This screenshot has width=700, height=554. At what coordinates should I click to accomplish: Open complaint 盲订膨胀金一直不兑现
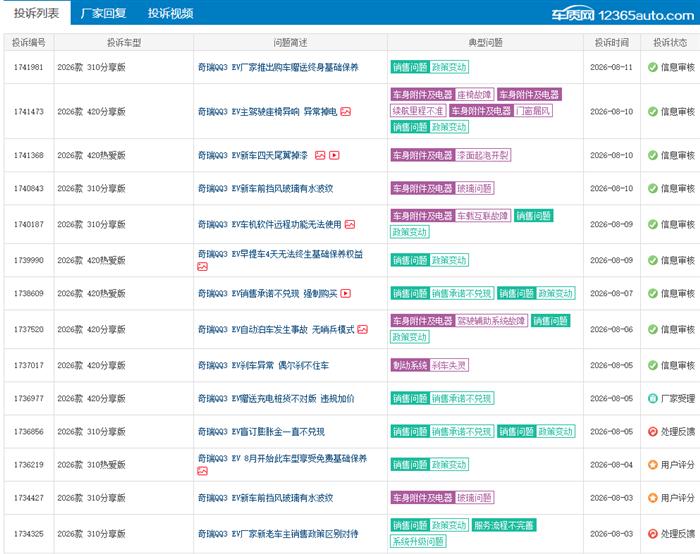[261, 432]
